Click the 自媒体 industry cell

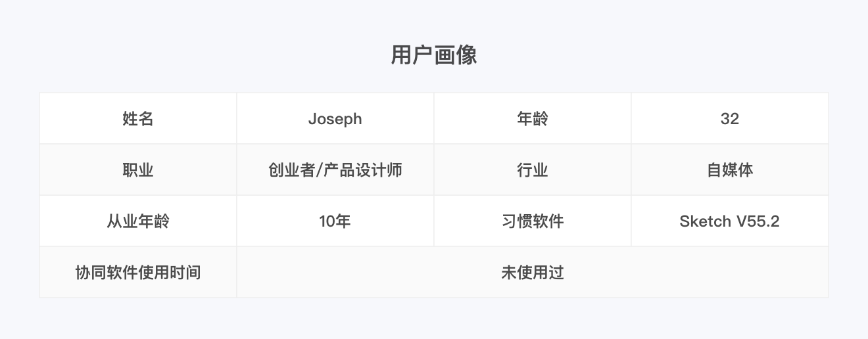[x=730, y=169]
